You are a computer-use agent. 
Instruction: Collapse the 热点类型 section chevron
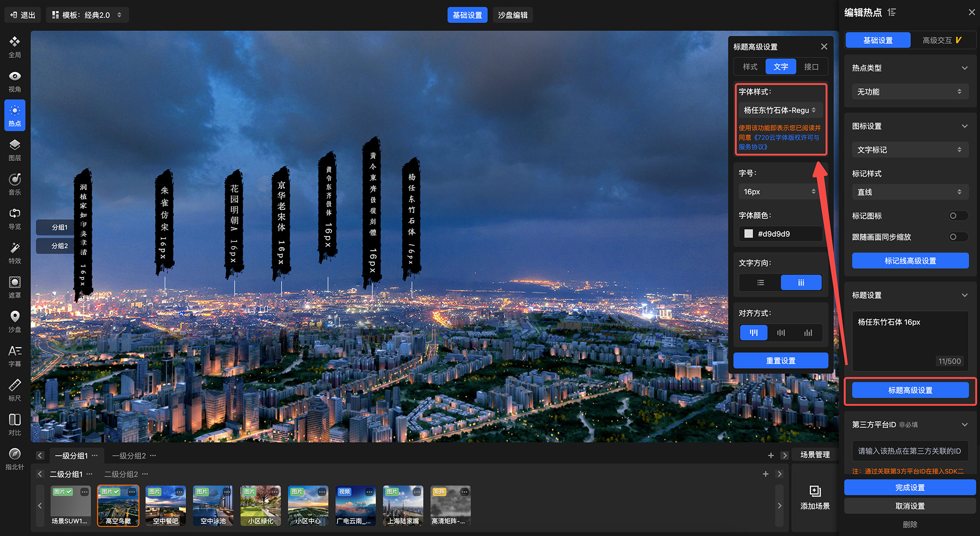click(x=964, y=68)
